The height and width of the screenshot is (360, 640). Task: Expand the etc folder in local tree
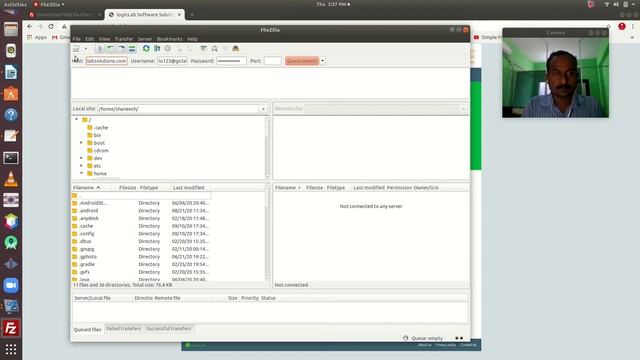[81, 166]
